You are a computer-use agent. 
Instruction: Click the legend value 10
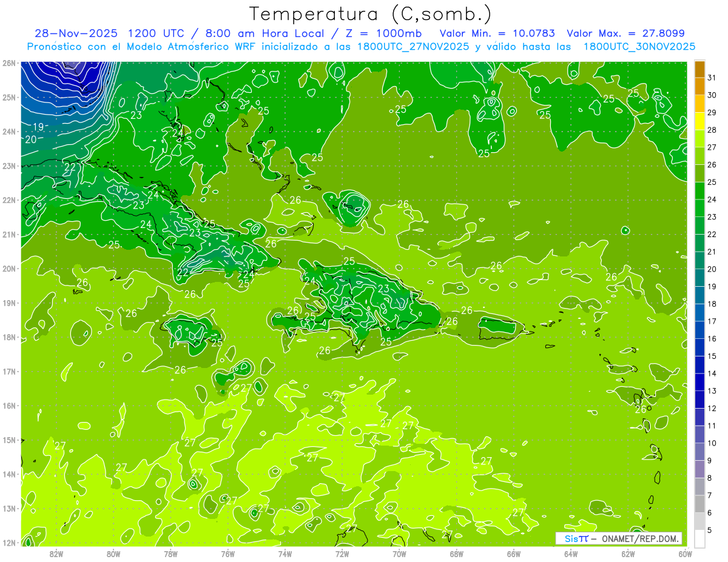(x=712, y=443)
